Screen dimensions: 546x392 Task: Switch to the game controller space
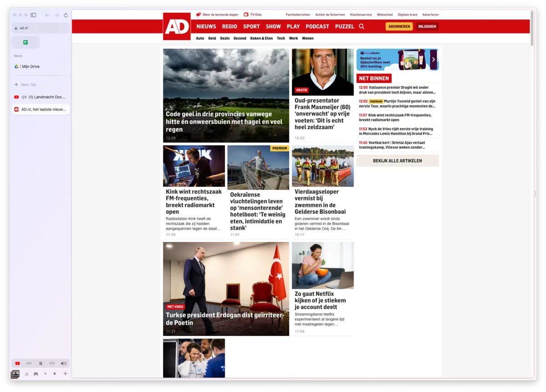[x=36, y=374]
